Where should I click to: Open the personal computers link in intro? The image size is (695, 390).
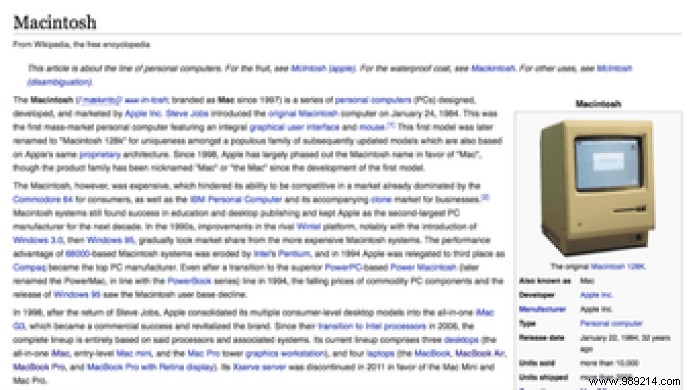[373, 100]
